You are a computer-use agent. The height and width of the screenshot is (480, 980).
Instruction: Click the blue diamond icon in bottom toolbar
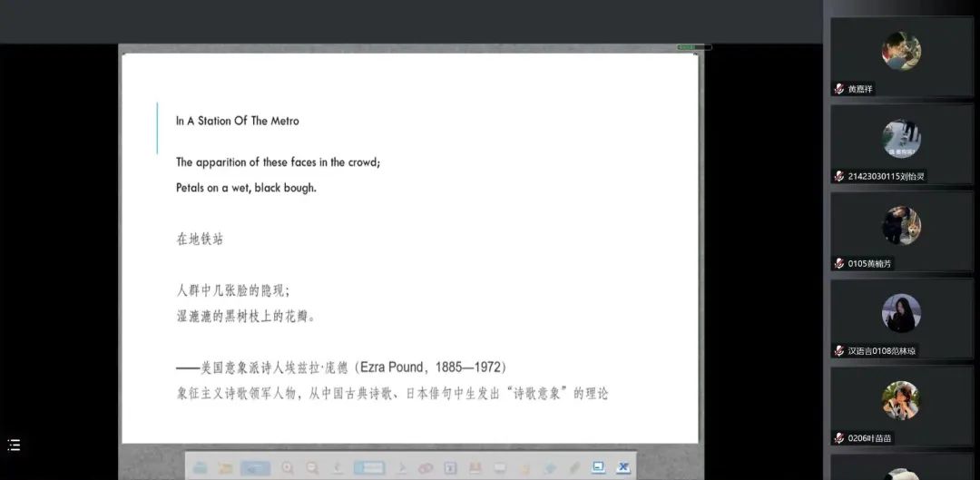coord(550,467)
